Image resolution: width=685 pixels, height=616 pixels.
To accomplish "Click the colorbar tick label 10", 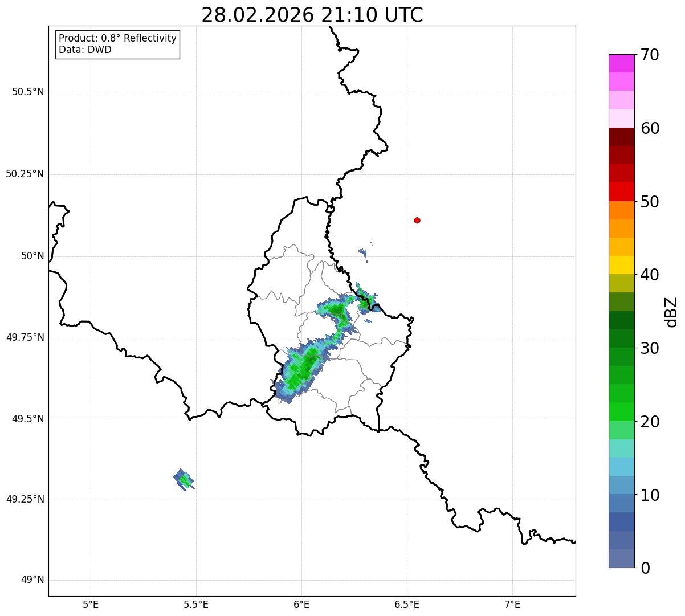I will coord(650,495).
